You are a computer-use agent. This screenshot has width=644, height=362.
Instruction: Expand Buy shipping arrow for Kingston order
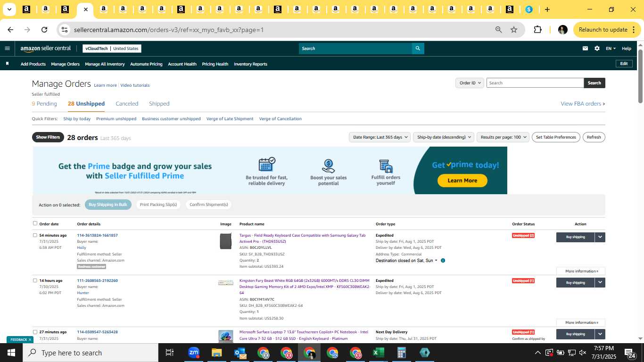pyautogui.click(x=600, y=282)
